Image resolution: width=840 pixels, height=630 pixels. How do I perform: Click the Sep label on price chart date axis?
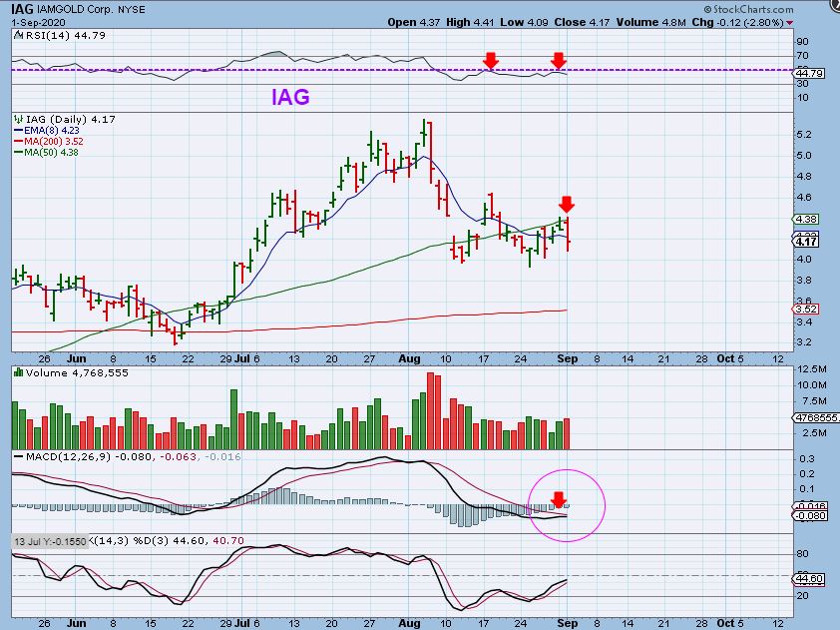tap(568, 358)
